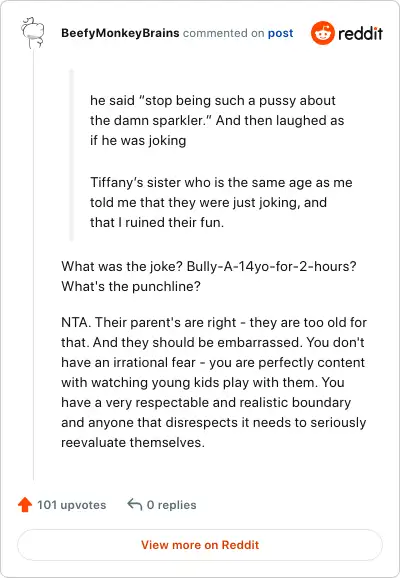
Task: Follow the blue "post" link
Action: click(280, 33)
